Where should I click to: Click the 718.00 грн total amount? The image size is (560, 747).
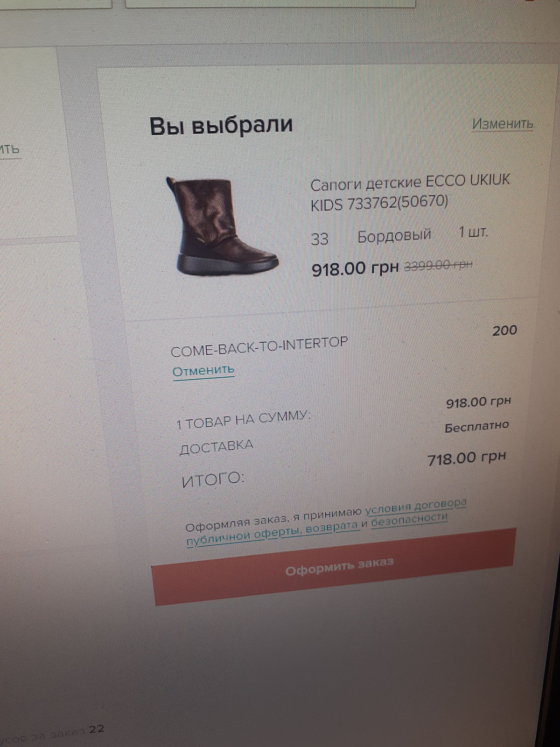467,458
